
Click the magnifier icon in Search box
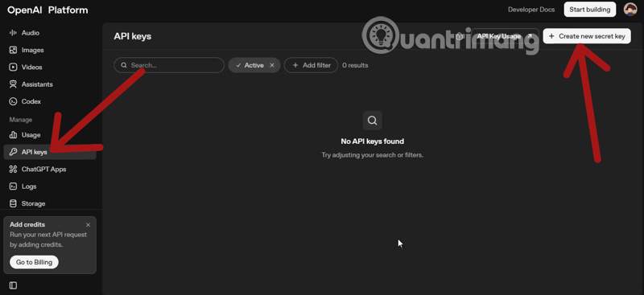124,65
